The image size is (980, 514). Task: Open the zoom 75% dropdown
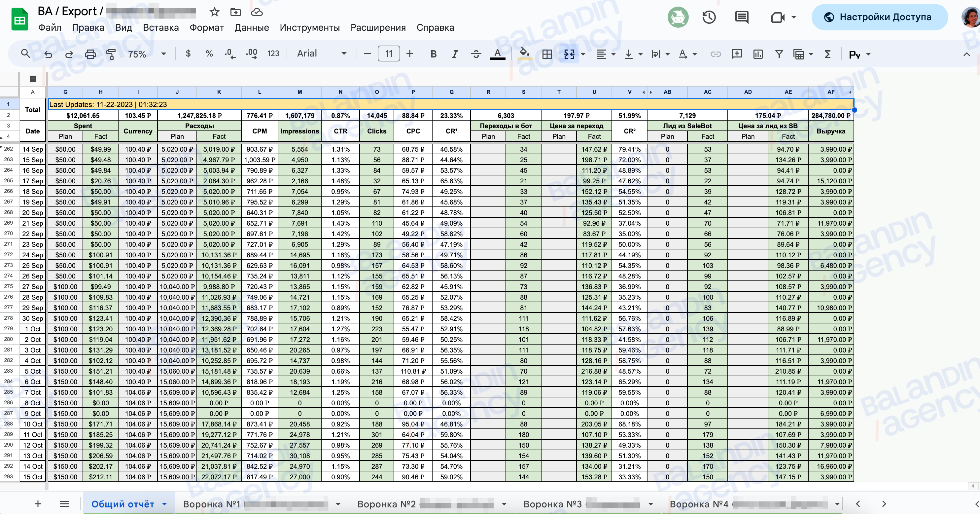pyautogui.click(x=147, y=54)
